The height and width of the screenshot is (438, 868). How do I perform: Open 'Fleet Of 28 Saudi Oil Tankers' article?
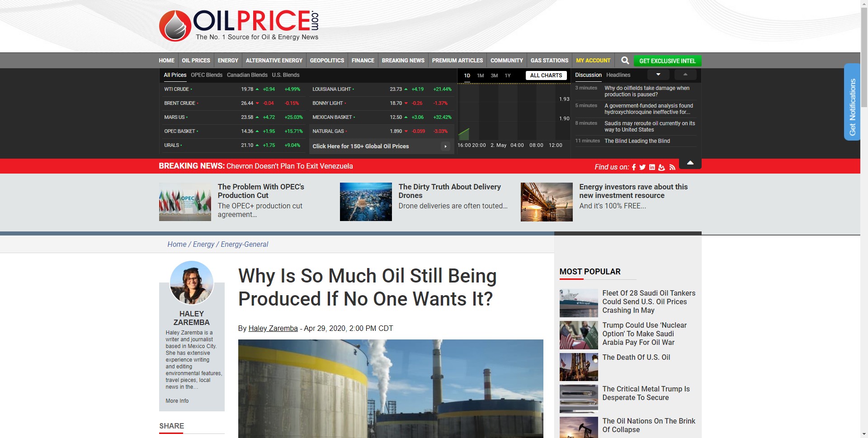[x=649, y=302]
